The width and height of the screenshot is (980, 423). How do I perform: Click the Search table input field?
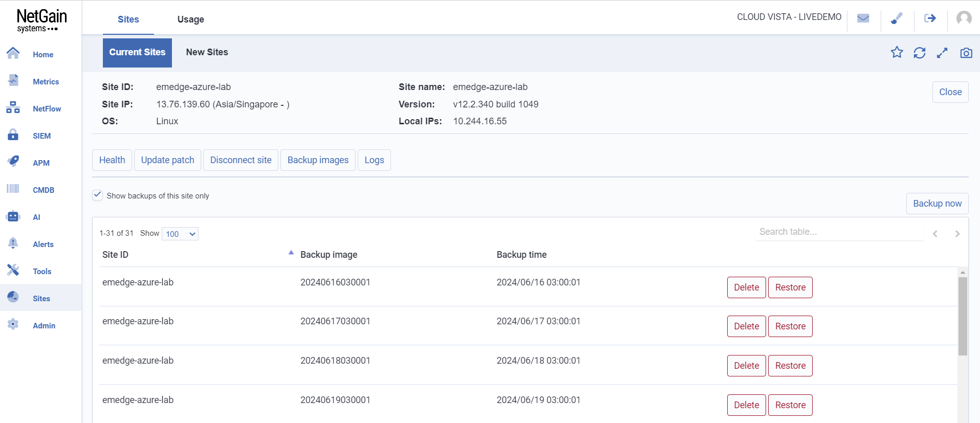839,232
